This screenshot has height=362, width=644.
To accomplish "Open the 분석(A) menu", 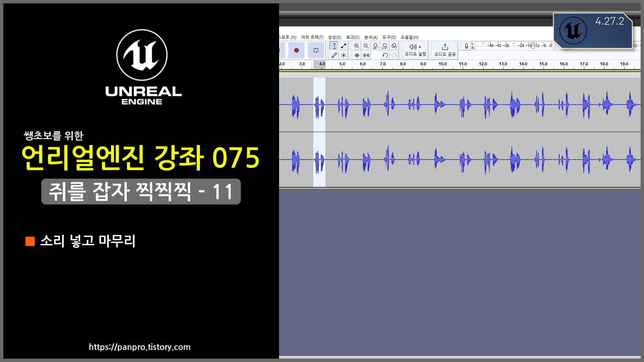I will point(371,37).
